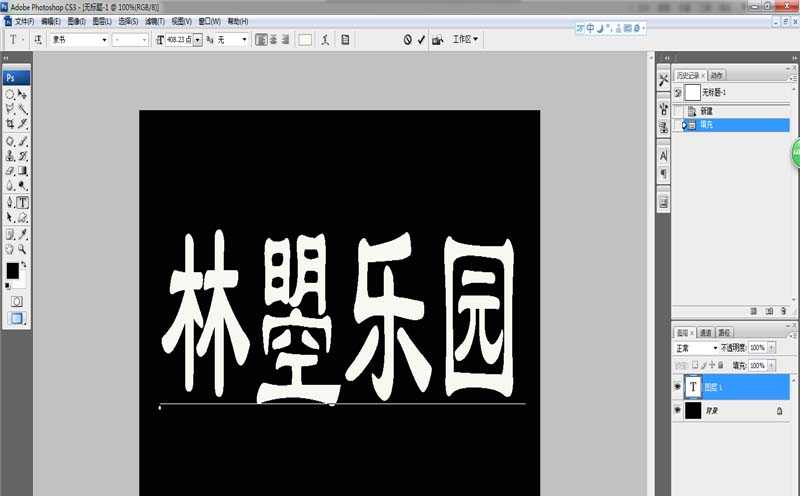Click the text color swatch in options bar
The width and height of the screenshot is (800, 496).
pos(305,40)
